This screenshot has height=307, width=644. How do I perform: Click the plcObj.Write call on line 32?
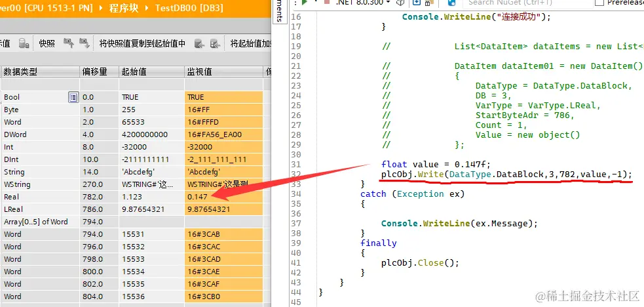pos(506,174)
